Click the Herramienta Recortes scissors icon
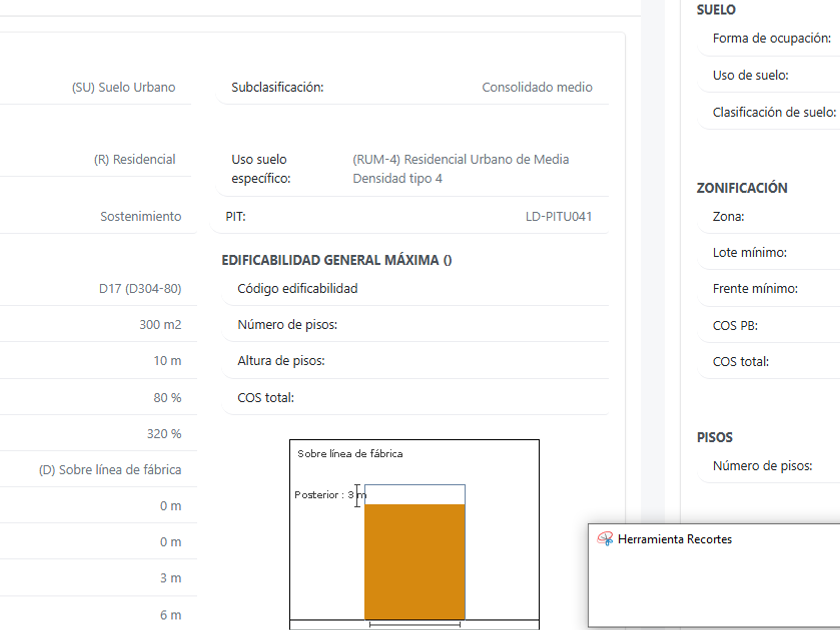This screenshot has height=630, width=840. click(605, 539)
